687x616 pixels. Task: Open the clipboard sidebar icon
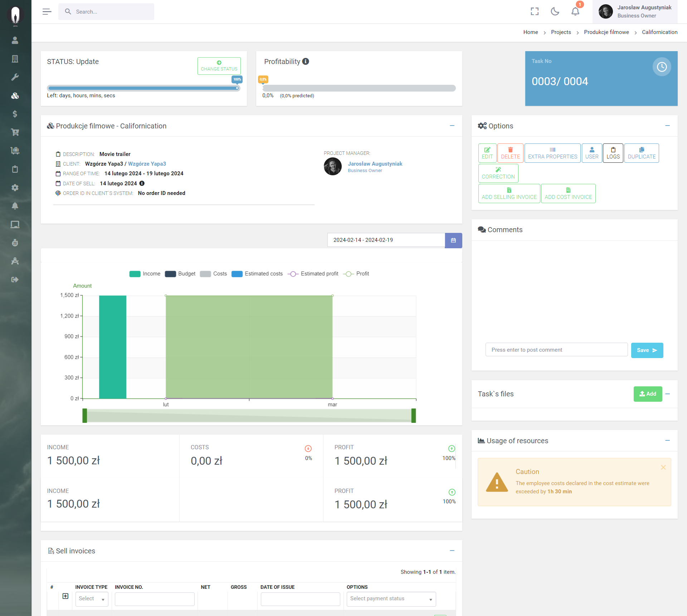(x=15, y=169)
